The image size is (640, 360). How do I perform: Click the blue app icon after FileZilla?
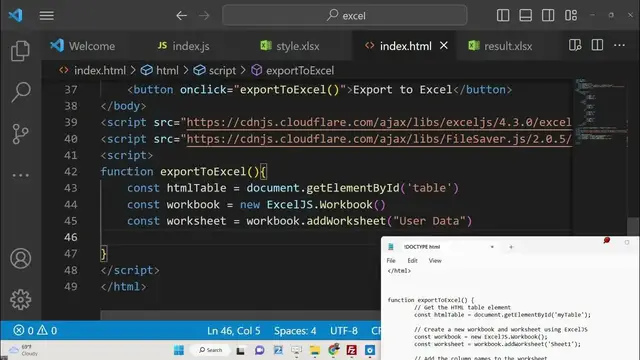(x=370, y=350)
